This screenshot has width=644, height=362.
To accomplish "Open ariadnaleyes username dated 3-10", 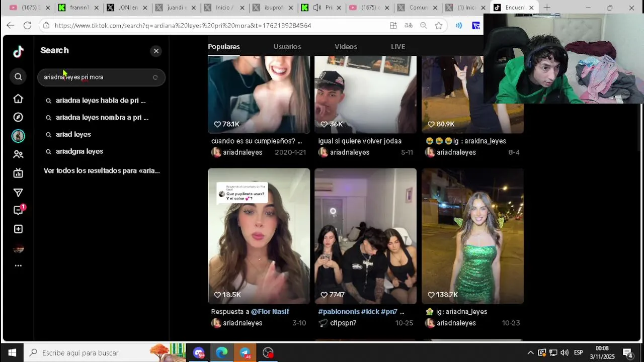I will [243, 323].
